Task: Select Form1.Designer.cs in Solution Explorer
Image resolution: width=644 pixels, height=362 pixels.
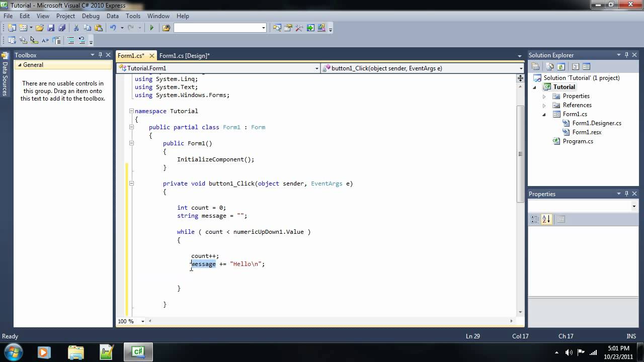Action: pos(597,123)
